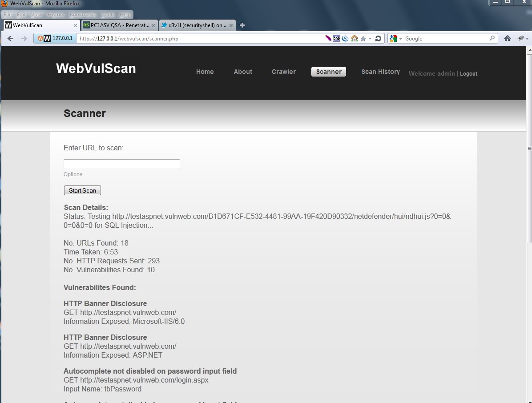Reload the page with the refresh icon
Screen dimensions: 532x403
point(378,39)
